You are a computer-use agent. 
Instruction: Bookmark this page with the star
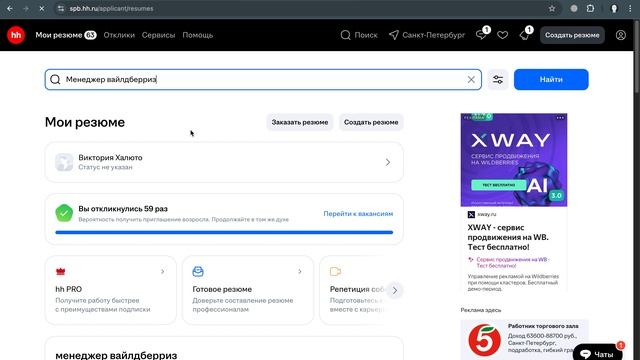pos(552,8)
